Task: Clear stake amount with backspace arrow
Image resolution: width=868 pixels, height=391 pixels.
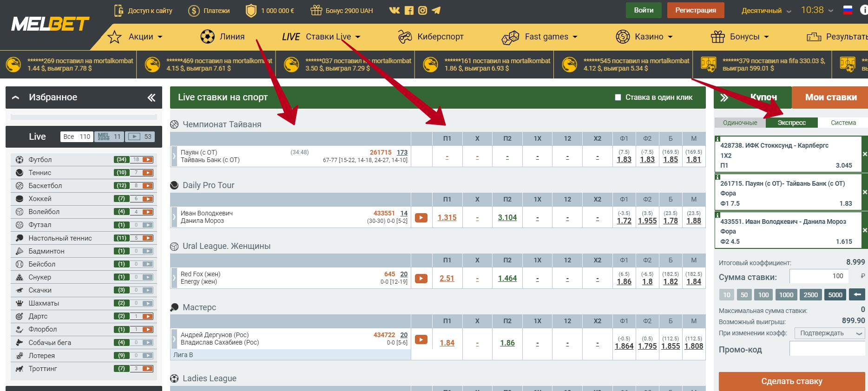Action: click(857, 294)
